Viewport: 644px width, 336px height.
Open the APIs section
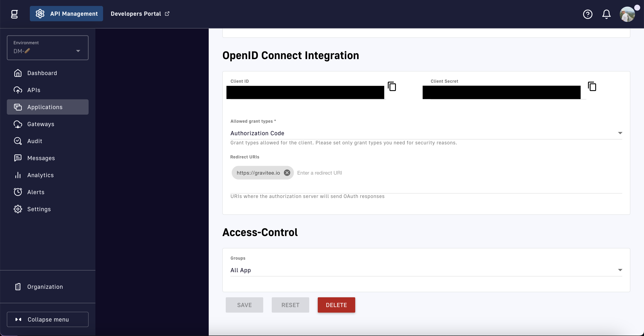[34, 90]
